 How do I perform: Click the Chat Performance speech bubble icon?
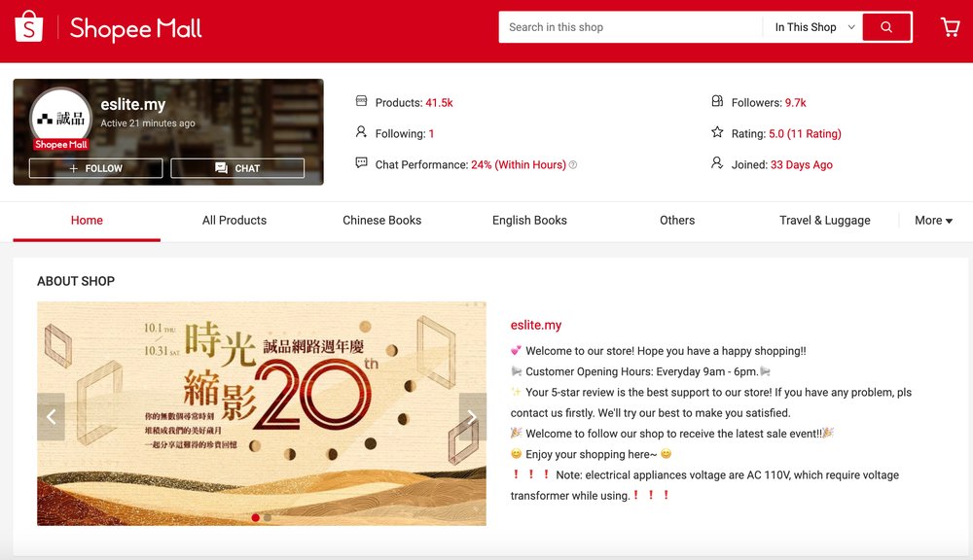[x=361, y=163]
